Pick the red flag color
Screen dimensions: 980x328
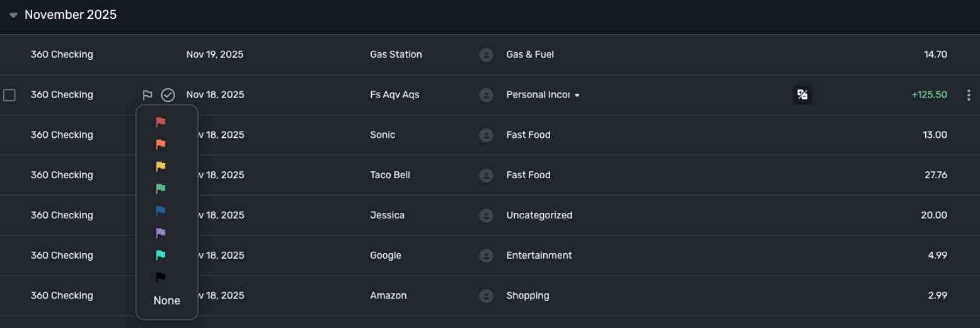pos(161,122)
